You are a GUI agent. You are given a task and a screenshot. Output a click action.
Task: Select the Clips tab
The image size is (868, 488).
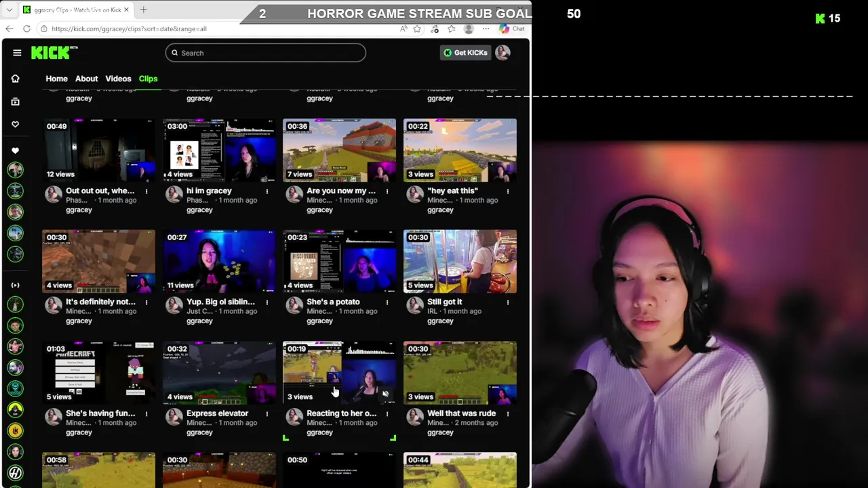point(148,79)
